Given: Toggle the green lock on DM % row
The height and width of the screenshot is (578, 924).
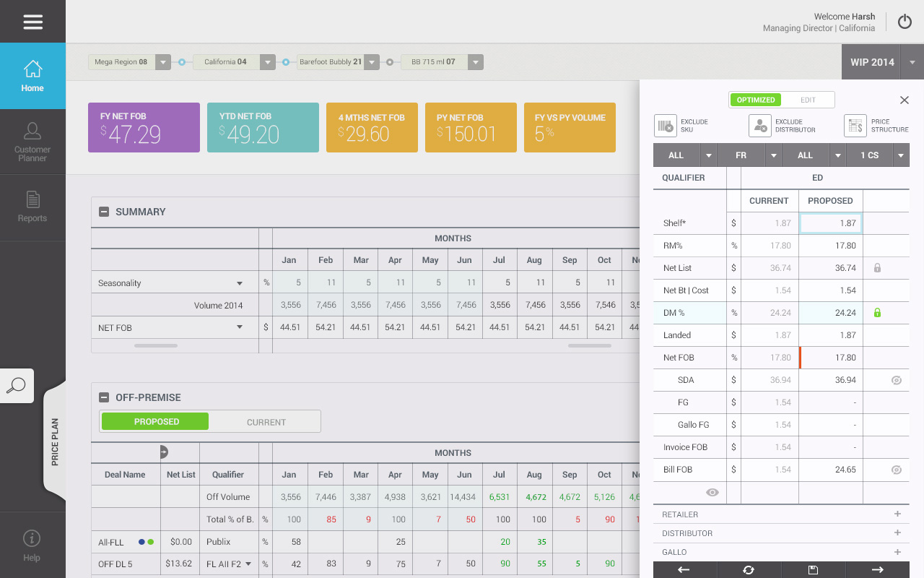Looking at the screenshot, I should 878,313.
